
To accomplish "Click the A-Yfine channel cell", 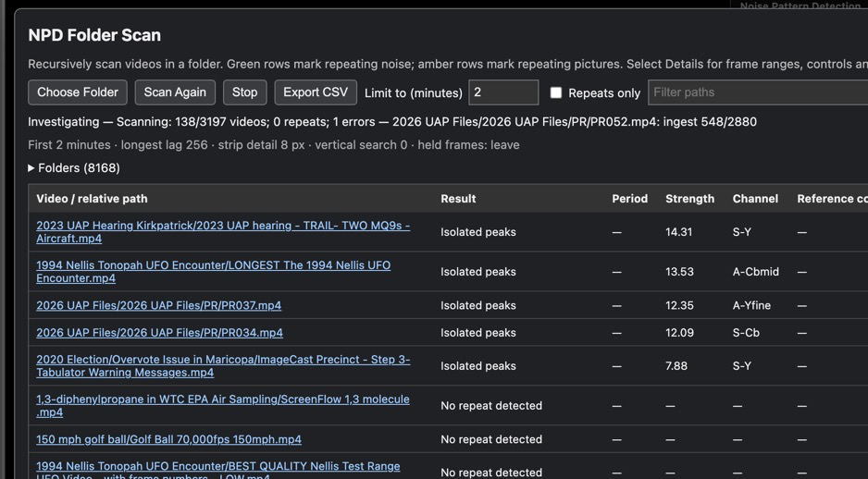I will click(x=751, y=305).
